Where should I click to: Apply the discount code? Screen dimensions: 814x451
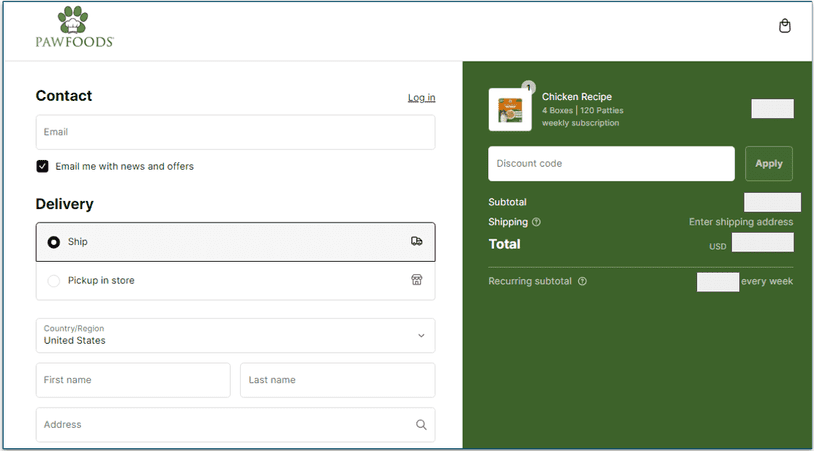pos(768,163)
